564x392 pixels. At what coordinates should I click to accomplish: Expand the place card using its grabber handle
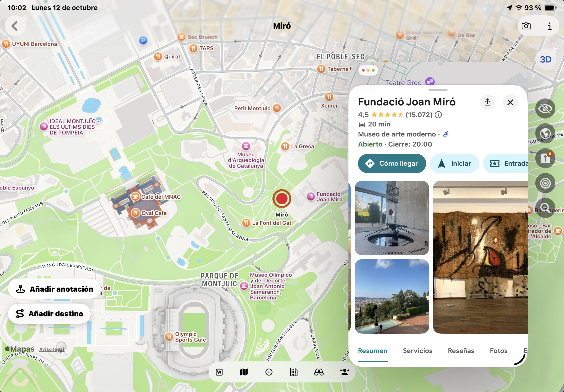[438, 90]
